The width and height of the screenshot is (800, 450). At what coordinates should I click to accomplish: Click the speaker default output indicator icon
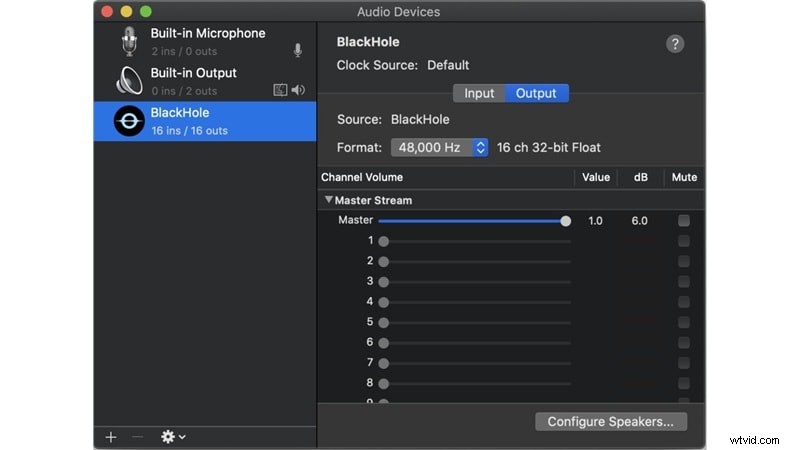click(x=298, y=91)
